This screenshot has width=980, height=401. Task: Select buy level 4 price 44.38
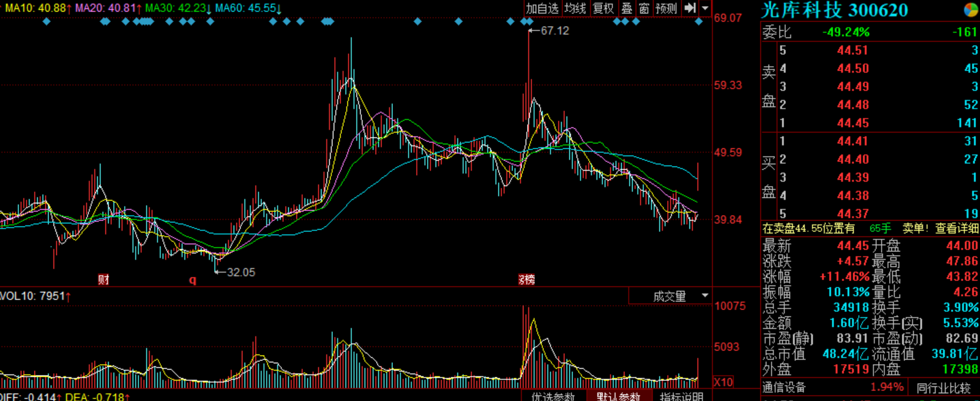coord(853,196)
